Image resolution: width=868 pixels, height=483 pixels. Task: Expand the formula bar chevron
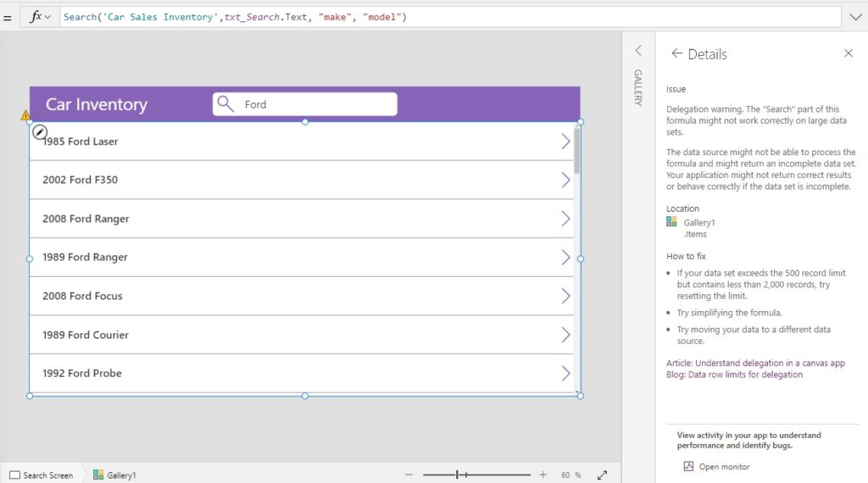click(x=855, y=17)
